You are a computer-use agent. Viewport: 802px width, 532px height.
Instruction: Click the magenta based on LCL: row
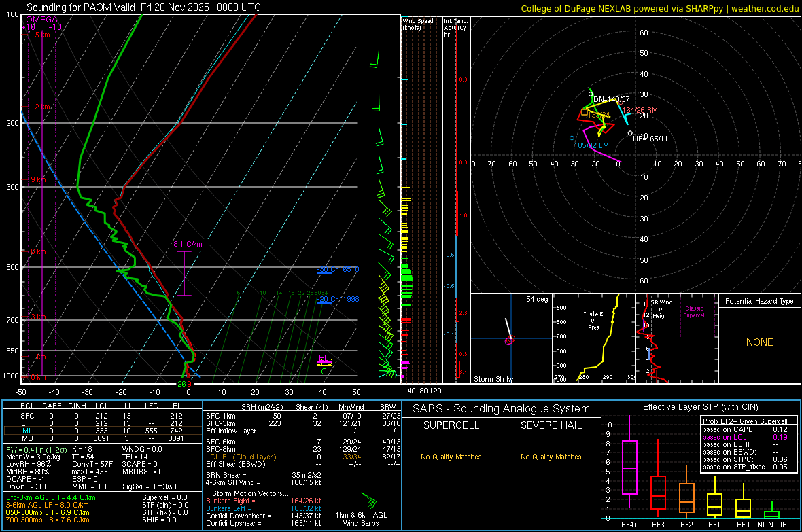(745, 437)
